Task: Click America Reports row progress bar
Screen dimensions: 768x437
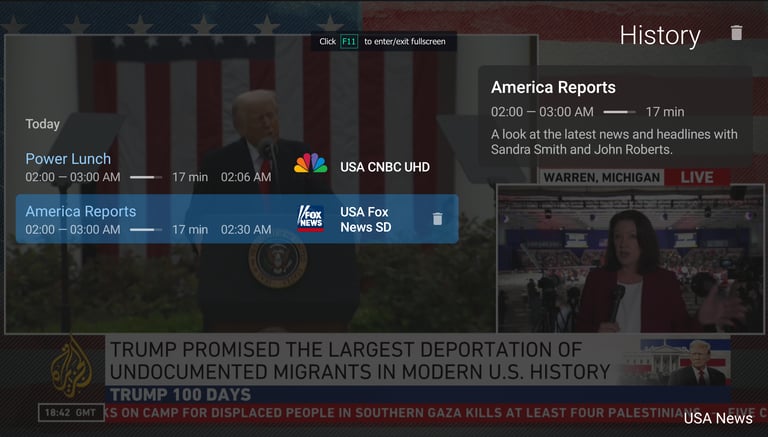Action: [146, 230]
